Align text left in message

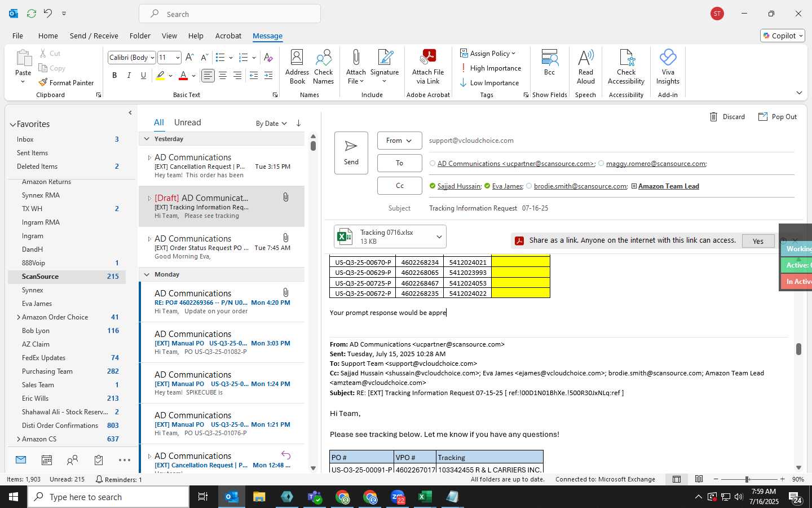point(208,75)
